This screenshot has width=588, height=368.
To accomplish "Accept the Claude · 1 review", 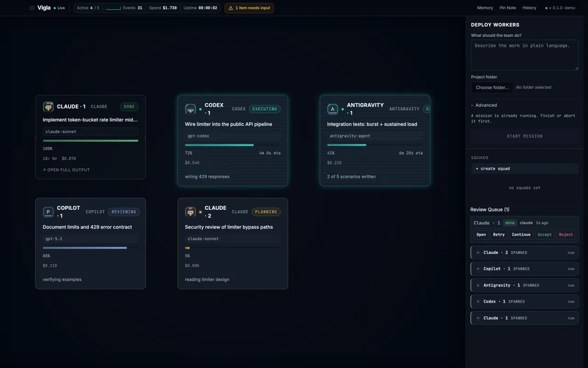I will click(544, 235).
